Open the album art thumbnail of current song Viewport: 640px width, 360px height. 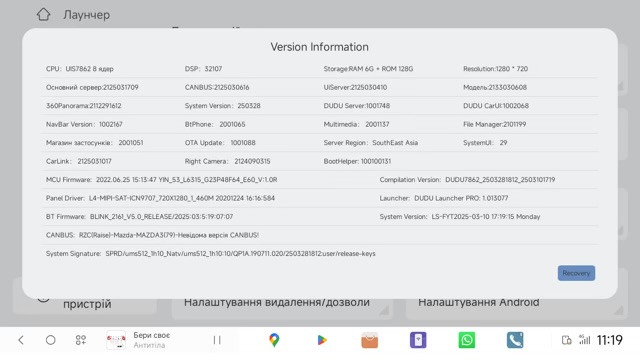[116, 340]
